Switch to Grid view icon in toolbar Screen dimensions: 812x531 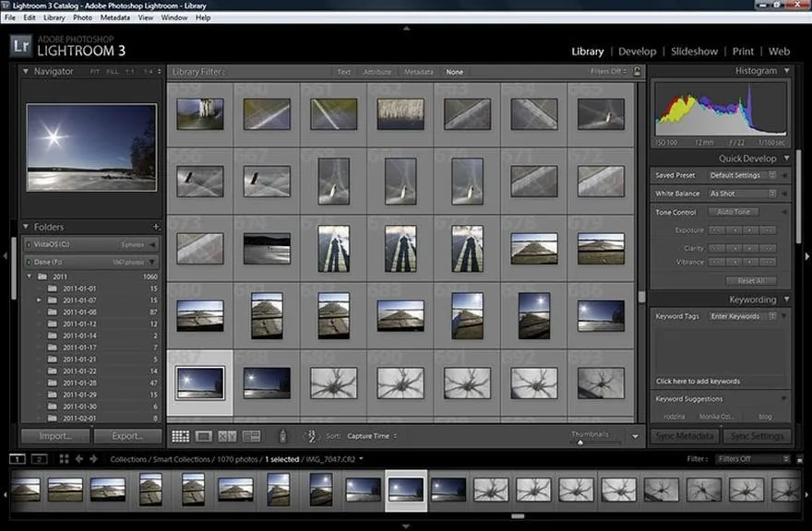coord(180,436)
